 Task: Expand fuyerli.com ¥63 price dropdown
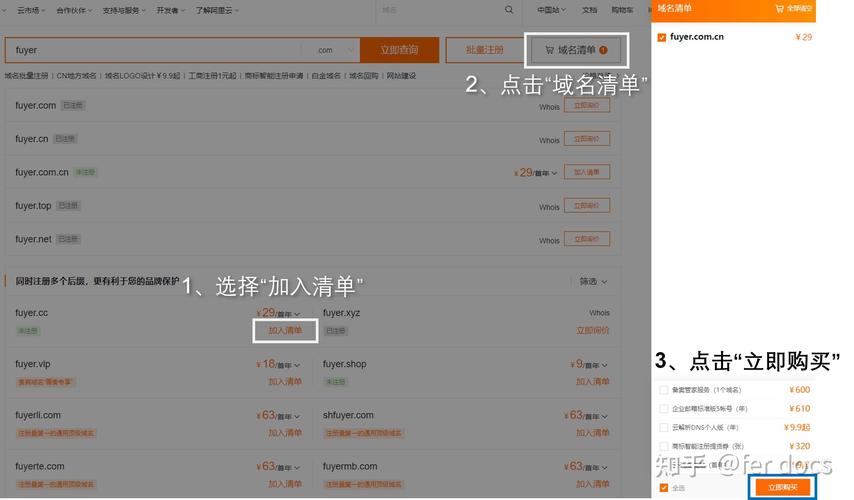coord(297,416)
